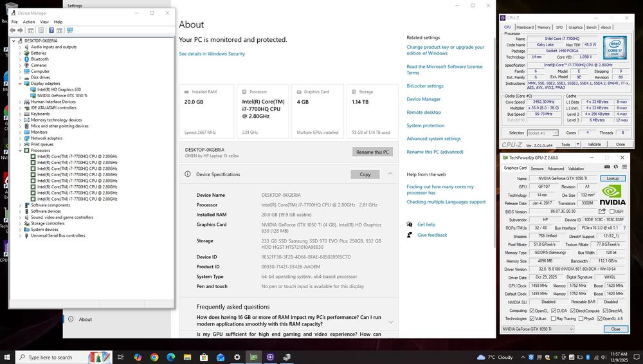This screenshot has width=643, height=364.
Task: Open Microsoft Store from the taskbar
Action: pos(204,358)
